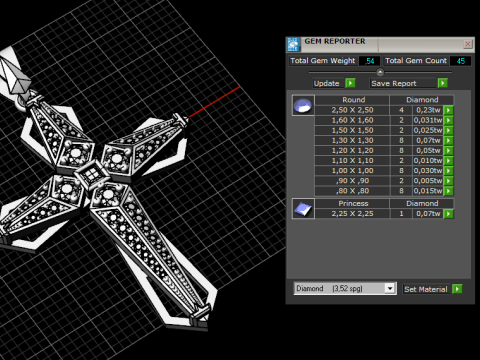Select the ,90 X ,90 size cell
Image resolution: width=480 pixels, height=360 pixels.
(352, 181)
